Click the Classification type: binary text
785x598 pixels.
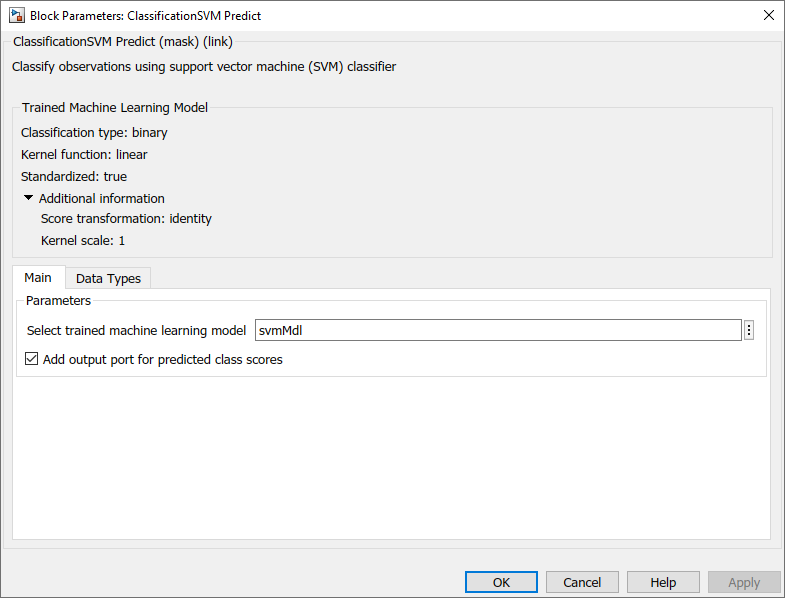[94, 132]
